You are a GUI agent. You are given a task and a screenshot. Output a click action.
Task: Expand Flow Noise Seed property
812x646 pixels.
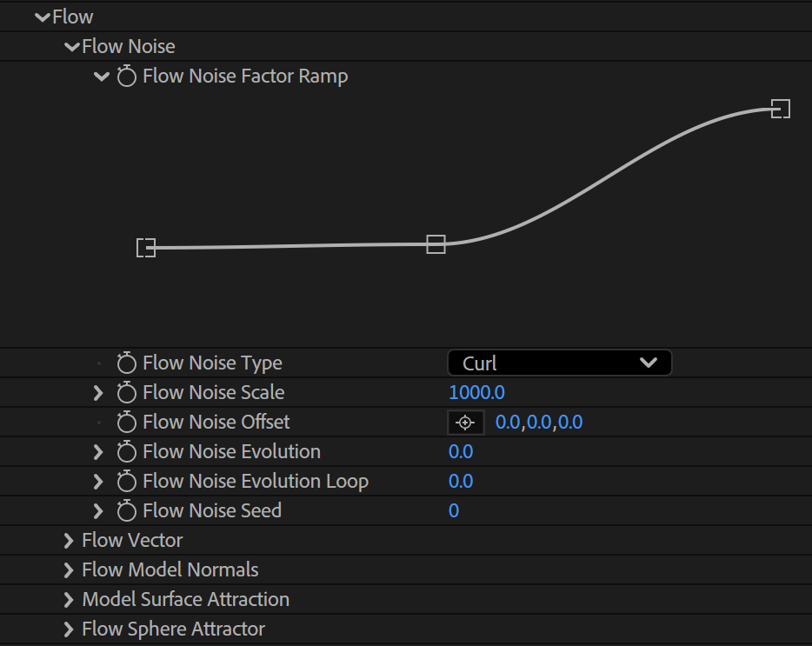click(x=98, y=510)
